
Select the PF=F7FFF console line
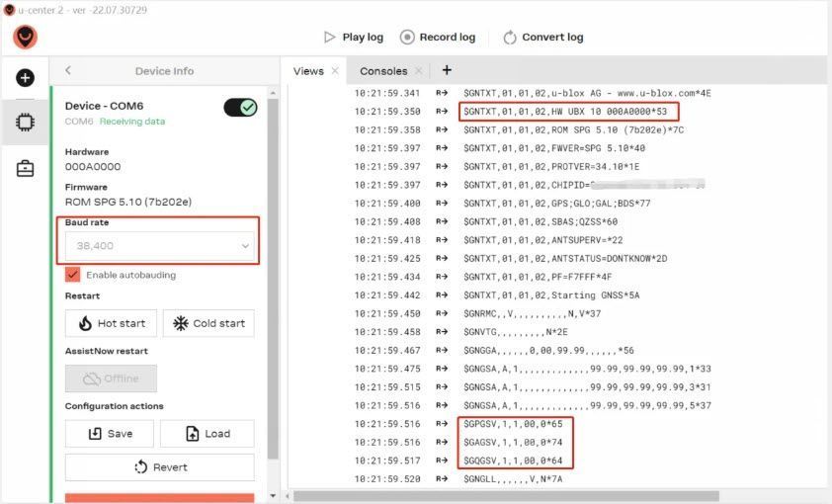538,277
